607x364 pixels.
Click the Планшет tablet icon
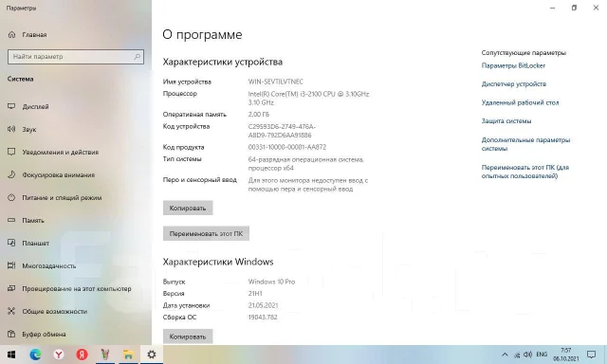point(11,243)
